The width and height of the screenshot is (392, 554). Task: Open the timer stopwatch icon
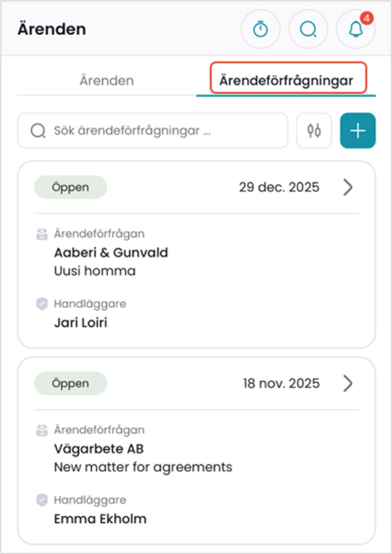tap(260, 30)
